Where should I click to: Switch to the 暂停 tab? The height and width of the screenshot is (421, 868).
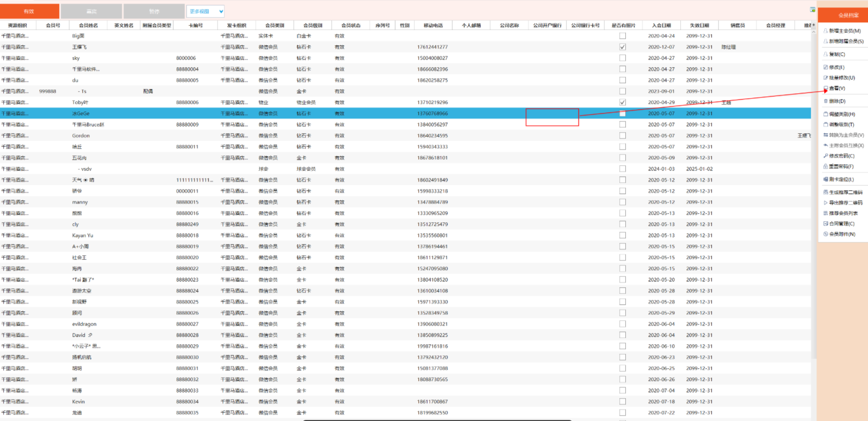(154, 11)
